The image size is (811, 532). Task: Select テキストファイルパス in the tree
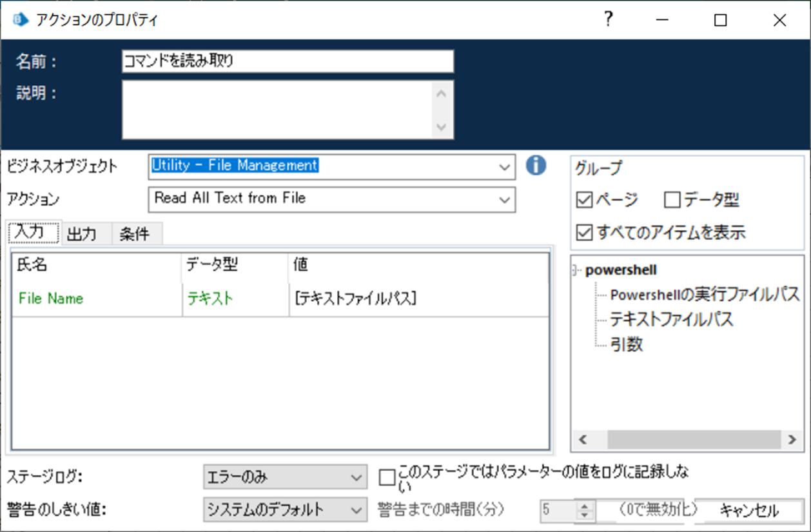671,319
